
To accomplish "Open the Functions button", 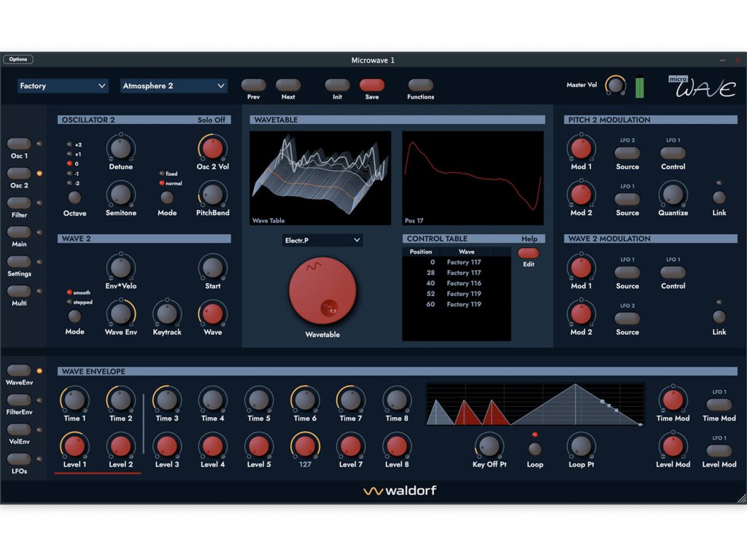I will (x=420, y=85).
